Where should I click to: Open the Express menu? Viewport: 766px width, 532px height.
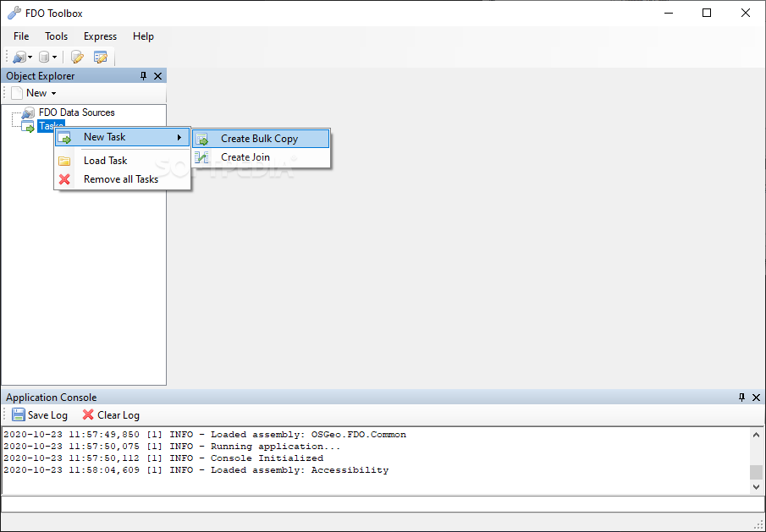[x=100, y=36]
